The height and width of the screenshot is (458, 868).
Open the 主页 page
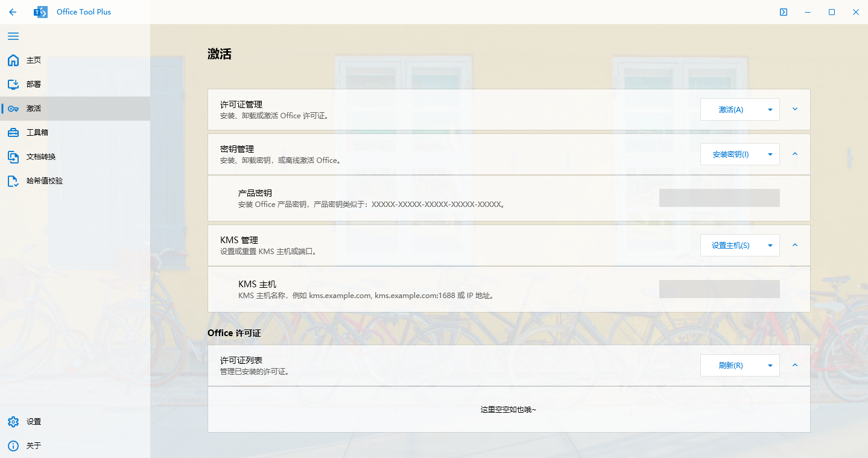click(x=75, y=60)
